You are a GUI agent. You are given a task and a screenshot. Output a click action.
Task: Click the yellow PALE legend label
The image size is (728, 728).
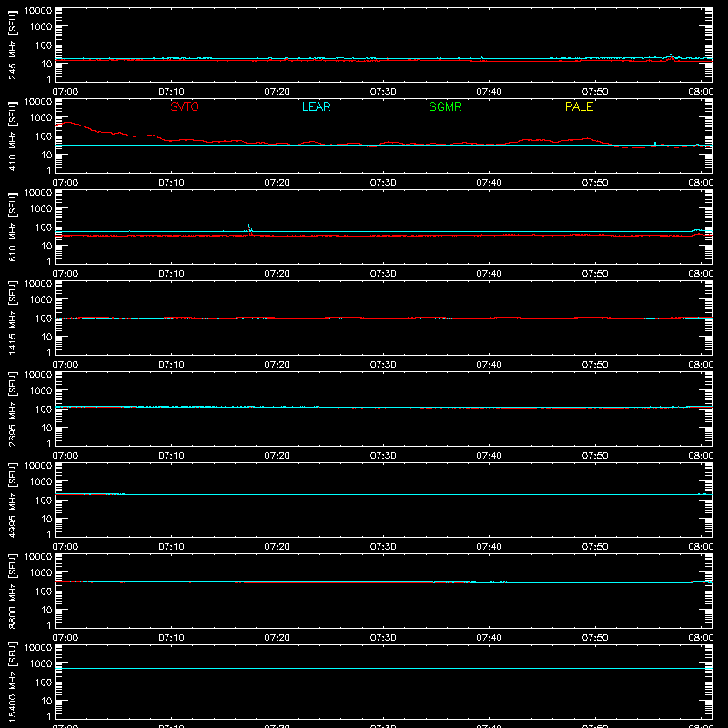click(579, 106)
